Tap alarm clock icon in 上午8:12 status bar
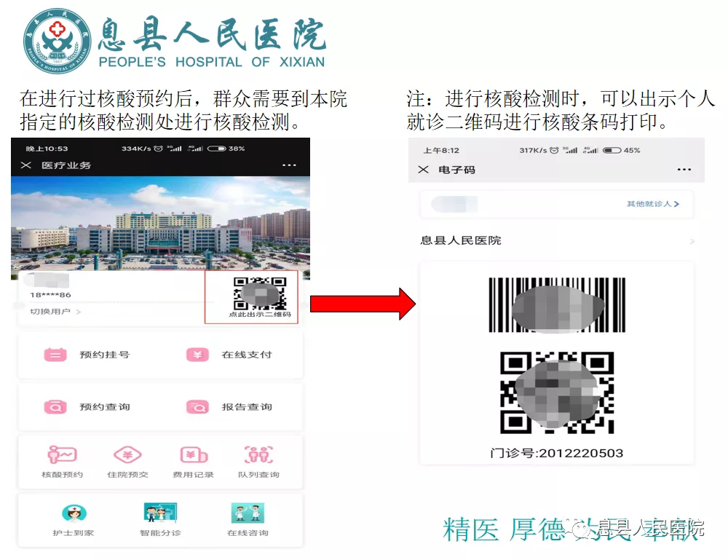Viewport: 728px width, 560px height. (x=554, y=151)
